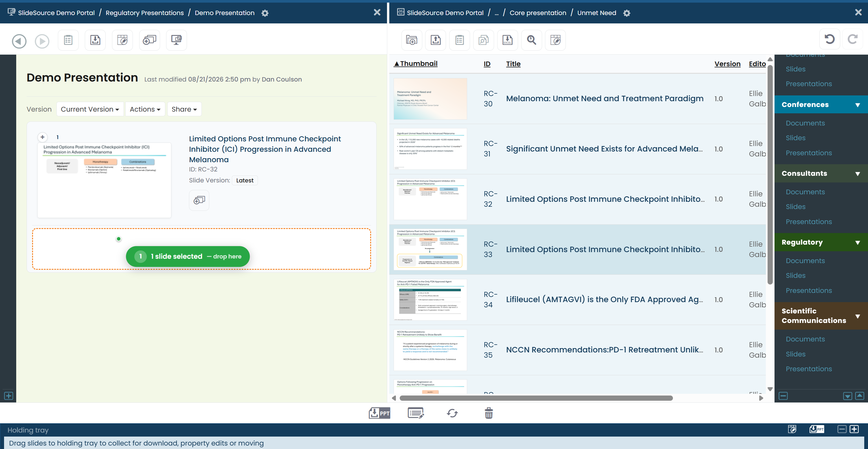This screenshot has height=449, width=868.
Task: Click the trash delete icon
Action: (x=489, y=413)
